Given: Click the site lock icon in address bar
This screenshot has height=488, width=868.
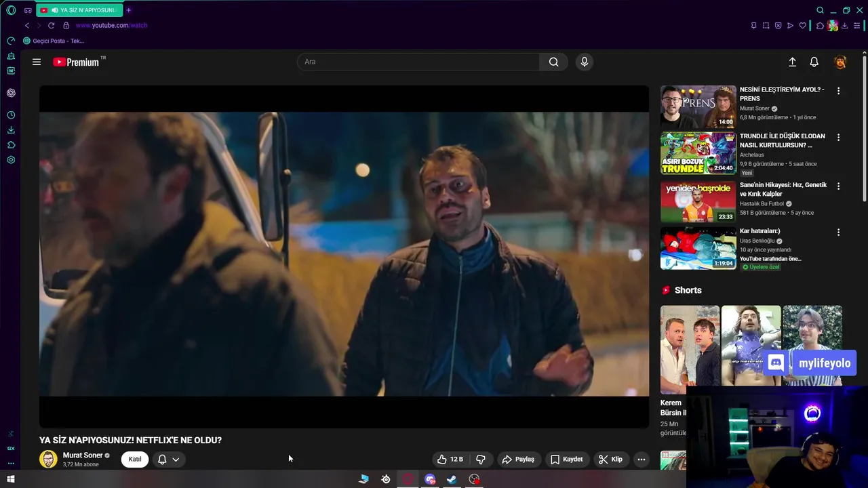Looking at the screenshot, I should tap(66, 25).
